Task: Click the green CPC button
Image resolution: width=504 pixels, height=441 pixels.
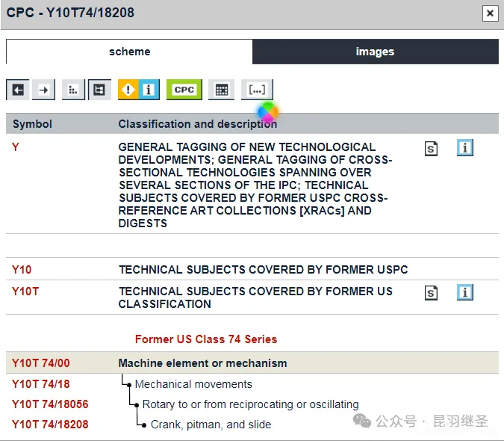Action: (184, 90)
